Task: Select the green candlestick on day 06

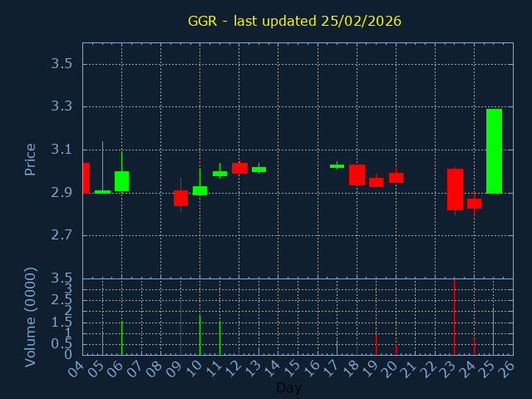Action: 121,181
